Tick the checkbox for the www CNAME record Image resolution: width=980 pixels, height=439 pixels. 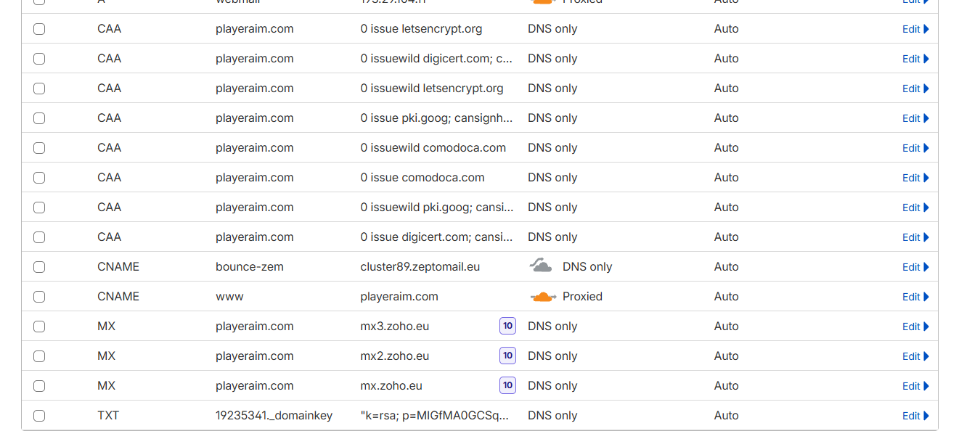[39, 297]
